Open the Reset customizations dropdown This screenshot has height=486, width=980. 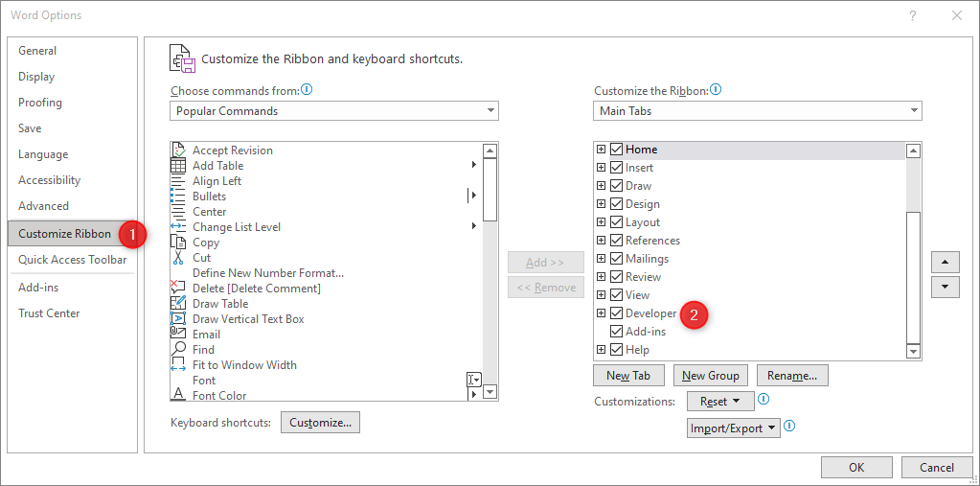[720, 402]
